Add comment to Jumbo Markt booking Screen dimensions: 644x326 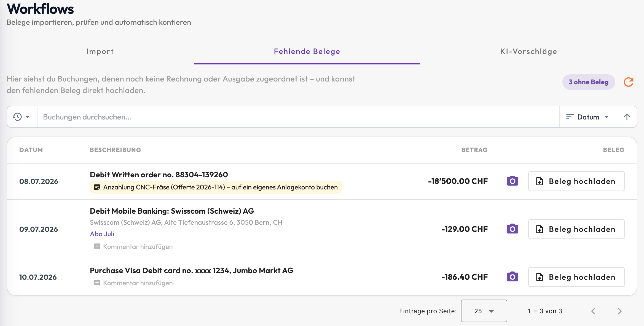coord(133,283)
